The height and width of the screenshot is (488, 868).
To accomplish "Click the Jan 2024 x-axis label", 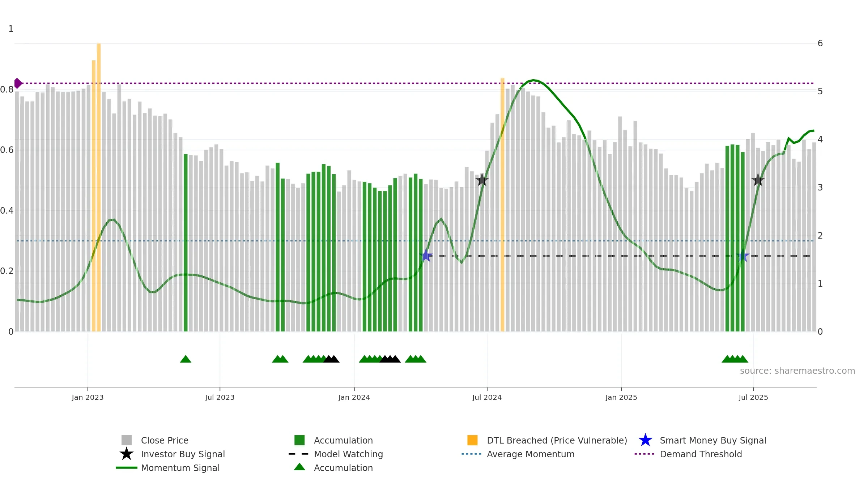I will coord(354,397).
